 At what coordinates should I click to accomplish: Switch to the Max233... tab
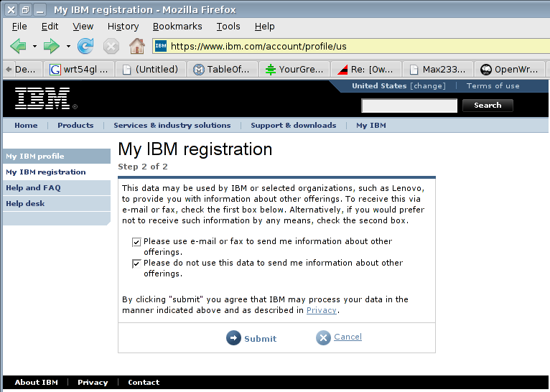(x=438, y=70)
